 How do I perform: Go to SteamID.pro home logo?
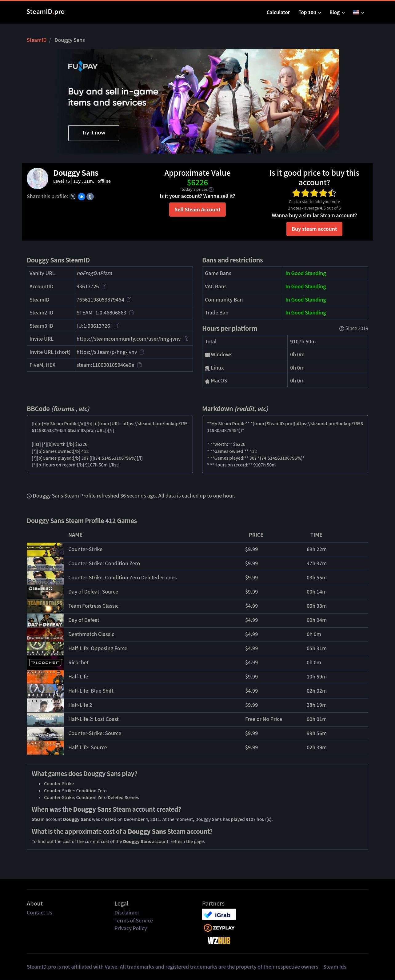point(46,12)
